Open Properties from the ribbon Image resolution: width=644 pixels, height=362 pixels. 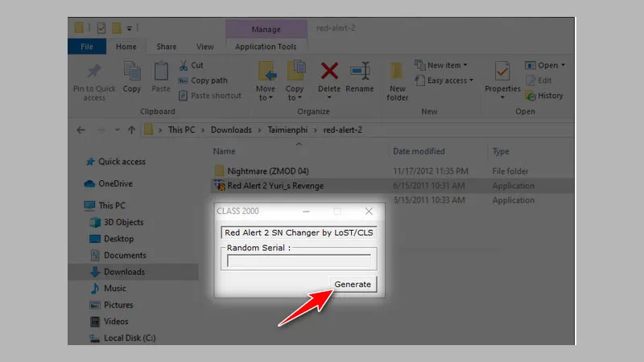coord(502,74)
